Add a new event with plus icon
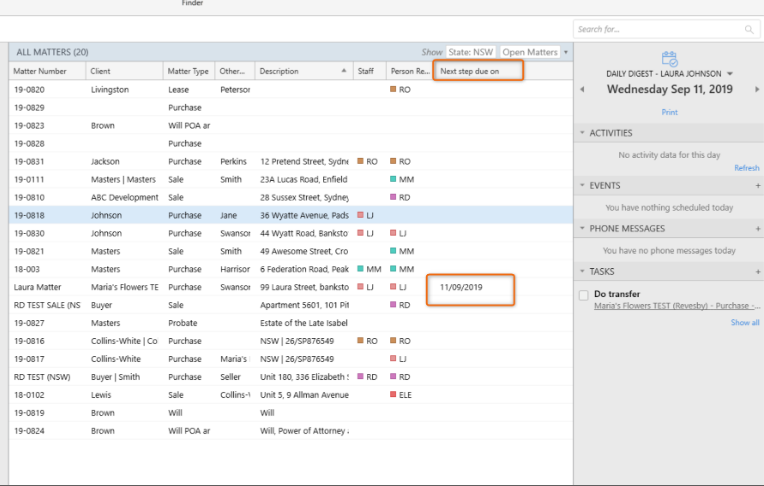 pos(758,186)
